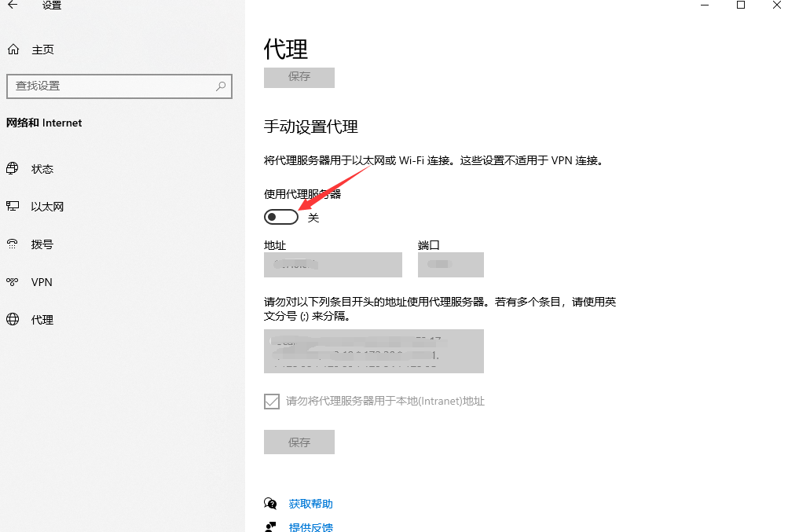
Task: Click the 代理 (Proxy) globe icon
Action: pos(13,319)
